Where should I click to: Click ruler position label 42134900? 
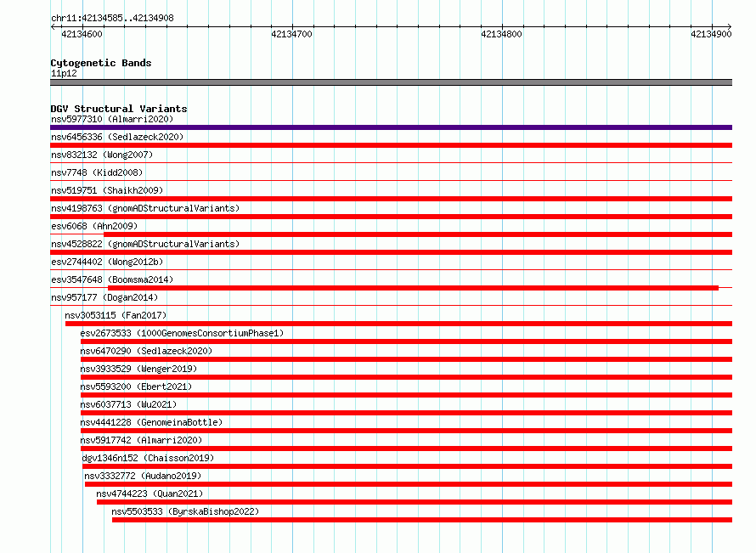711,34
